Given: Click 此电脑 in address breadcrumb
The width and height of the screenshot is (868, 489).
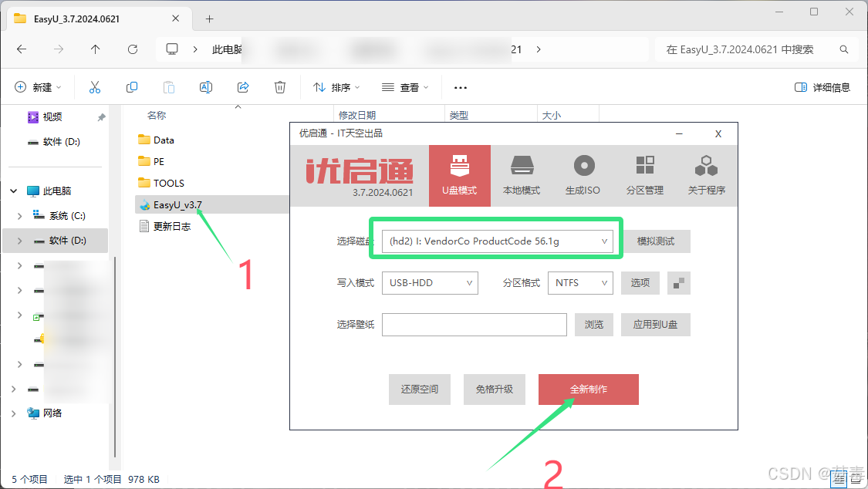Looking at the screenshot, I should [x=227, y=49].
